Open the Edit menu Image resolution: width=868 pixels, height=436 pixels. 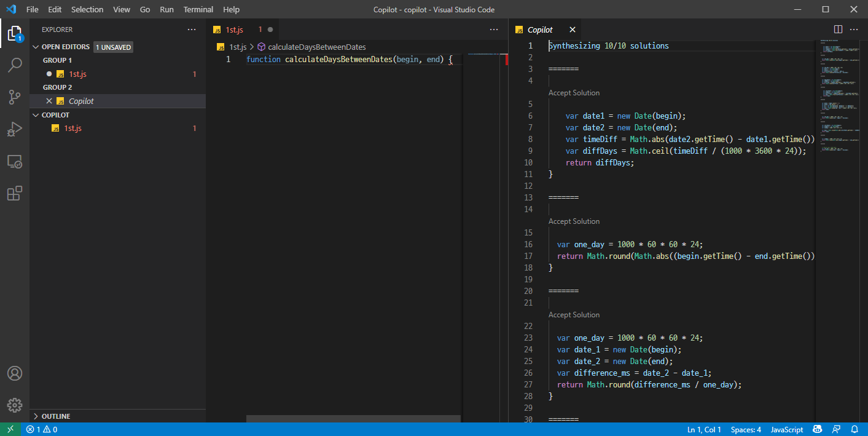click(55, 9)
